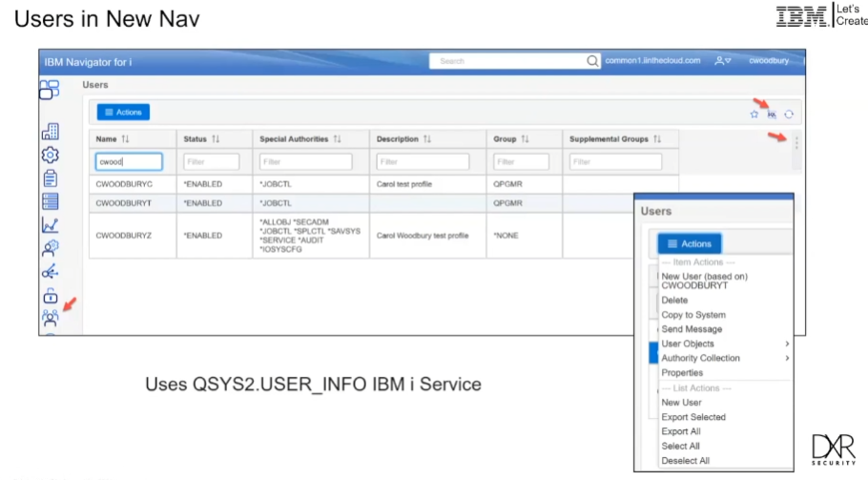Click the refresh table icon
The width and height of the screenshot is (868, 480).
(x=789, y=115)
